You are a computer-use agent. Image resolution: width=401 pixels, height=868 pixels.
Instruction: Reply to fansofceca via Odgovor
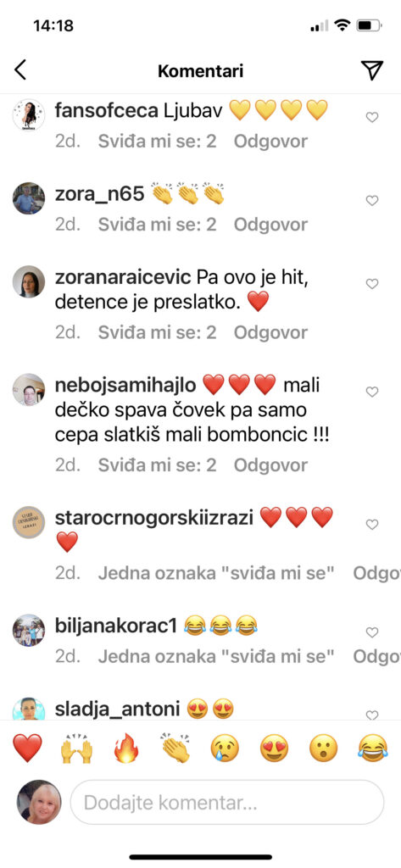pyautogui.click(x=270, y=142)
